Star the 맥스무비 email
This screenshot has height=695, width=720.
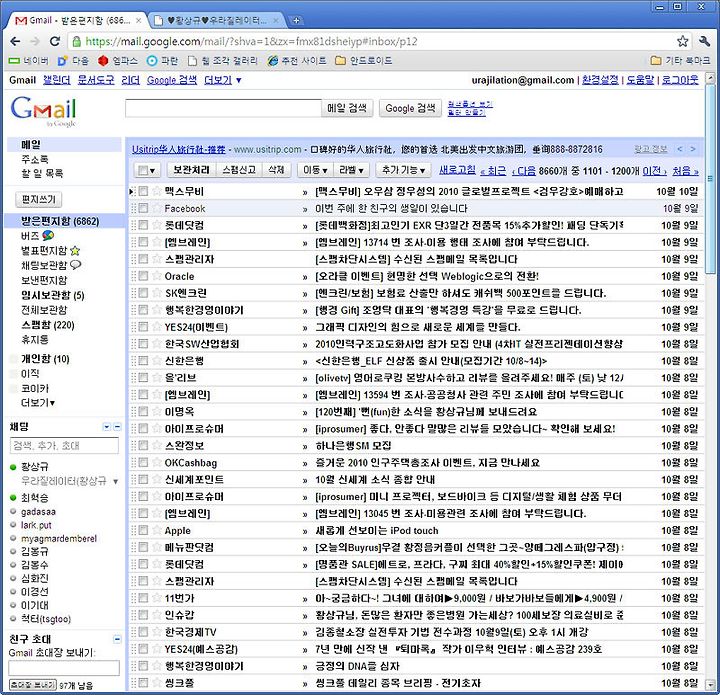[156, 191]
